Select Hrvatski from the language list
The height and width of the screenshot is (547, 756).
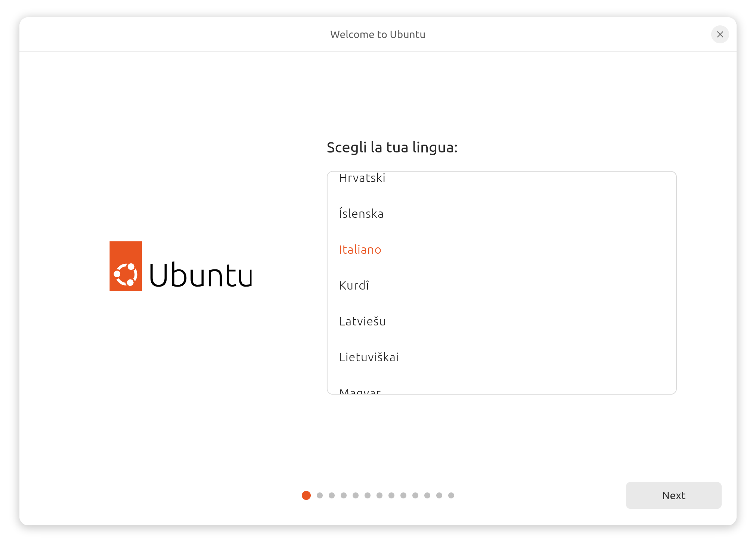coord(362,178)
